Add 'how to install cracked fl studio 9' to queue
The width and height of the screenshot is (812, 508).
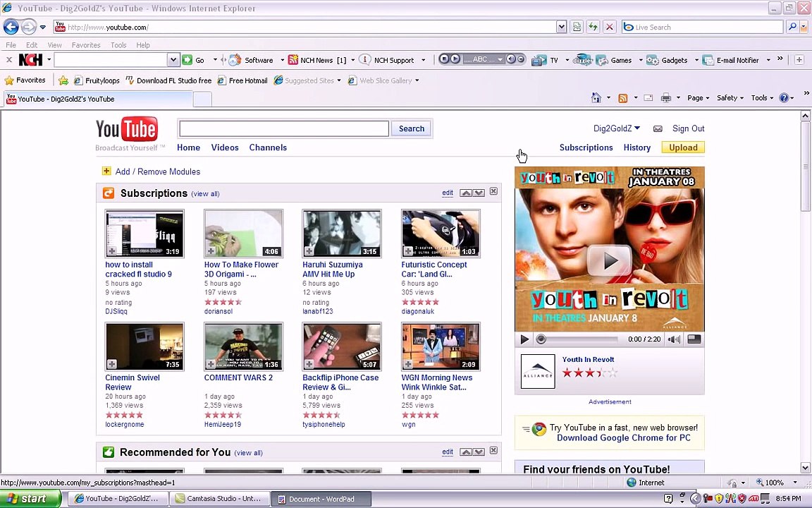(111, 251)
